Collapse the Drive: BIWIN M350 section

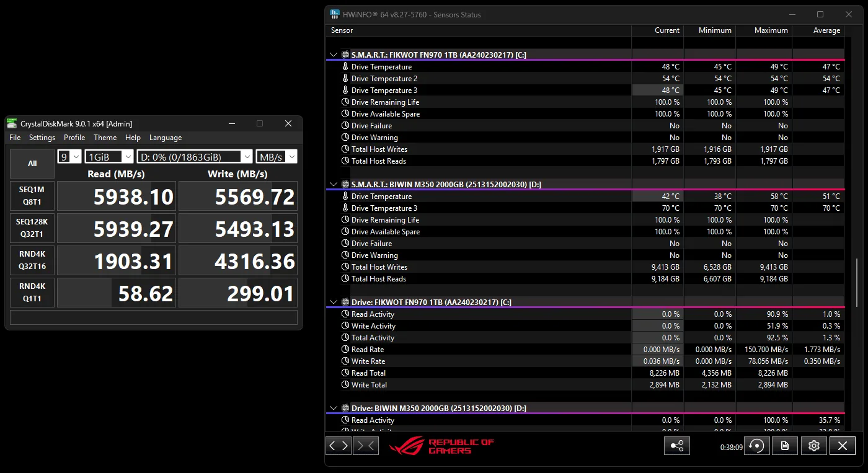(x=334, y=408)
